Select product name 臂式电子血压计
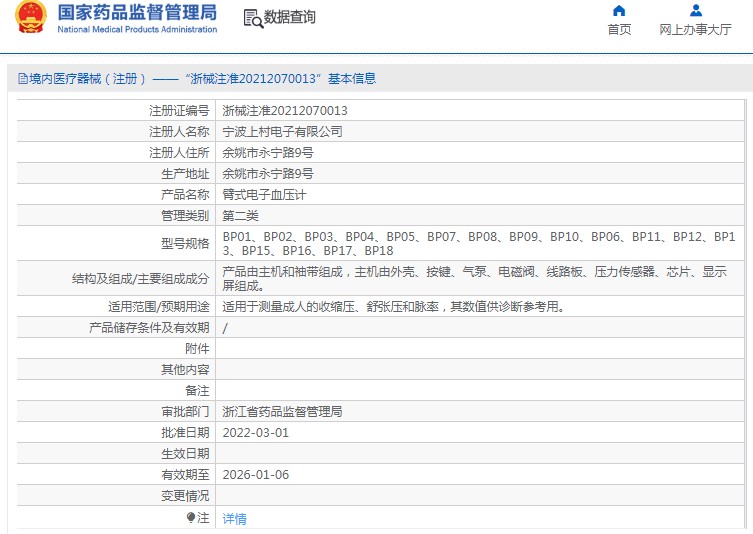 point(264,195)
